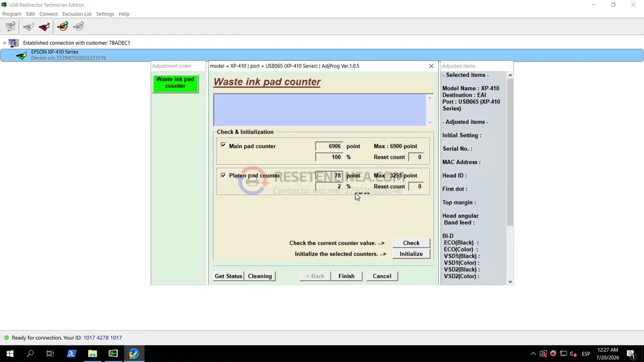Screen dimensions: 644x362
Task: Show hidden system tray icons
Action: (x=533, y=354)
